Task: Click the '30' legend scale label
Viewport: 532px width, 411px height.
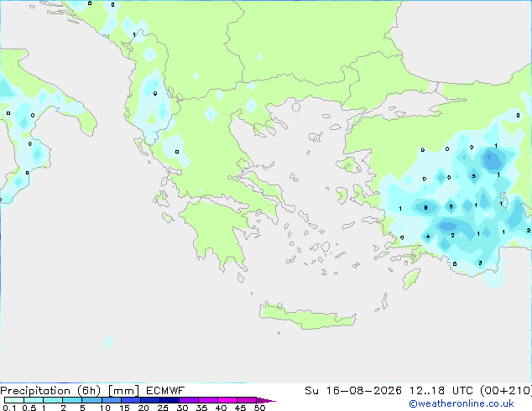Action: [x=182, y=408]
